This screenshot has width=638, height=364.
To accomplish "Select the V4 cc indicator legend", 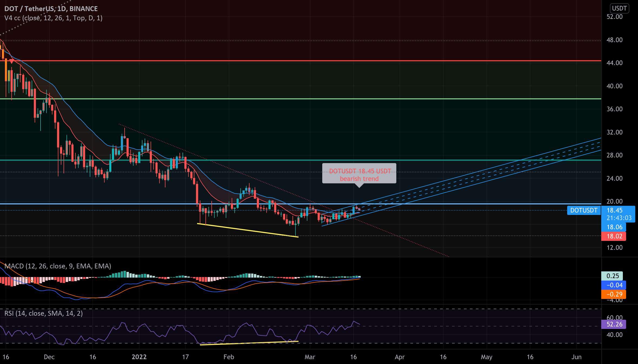I will (53, 18).
